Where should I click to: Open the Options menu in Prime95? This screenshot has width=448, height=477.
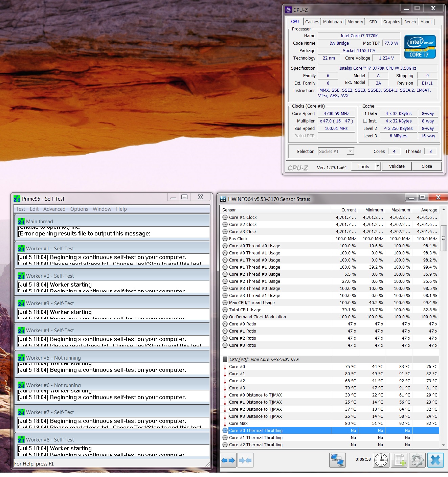click(x=79, y=209)
